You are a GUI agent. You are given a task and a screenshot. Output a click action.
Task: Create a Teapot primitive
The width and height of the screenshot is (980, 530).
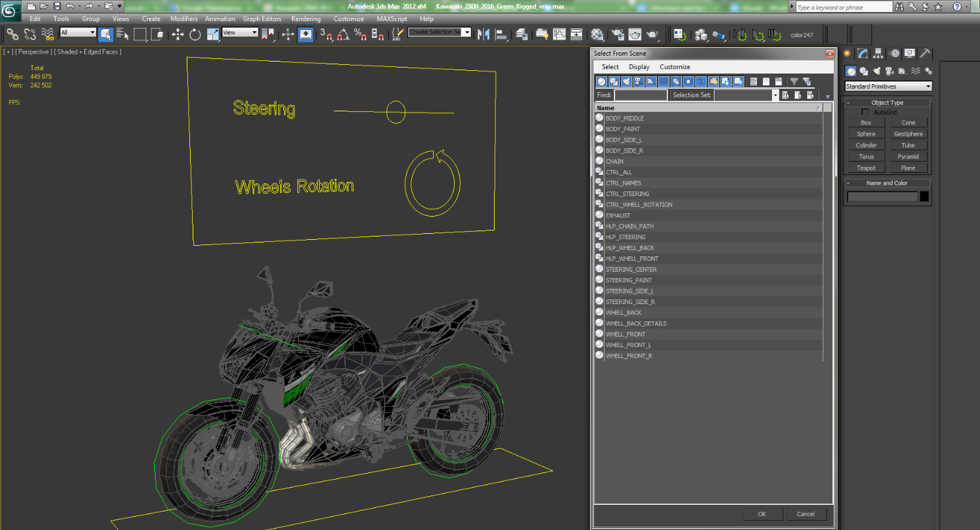coord(866,168)
